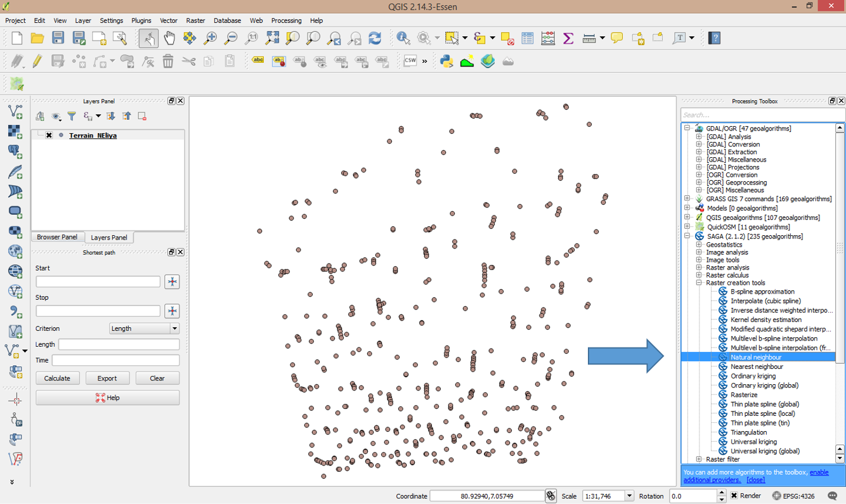Create a New Project
Viewport: 846px width, 504px height.
(16, 38)
